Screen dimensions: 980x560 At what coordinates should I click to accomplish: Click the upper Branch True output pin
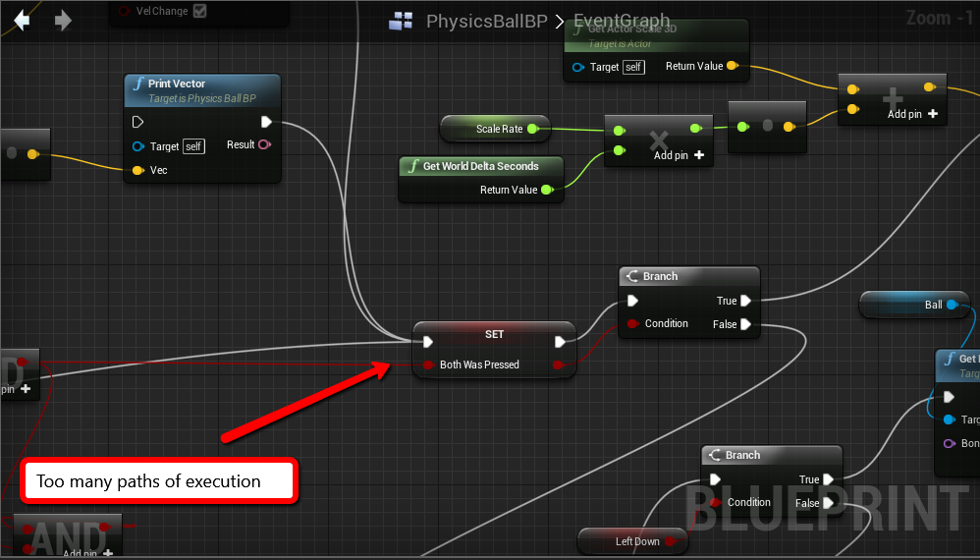click(x=745, y=301)
